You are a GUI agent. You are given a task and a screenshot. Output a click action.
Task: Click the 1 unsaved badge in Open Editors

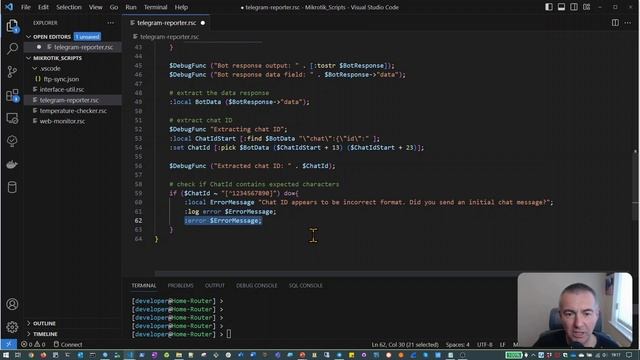(x=87, y=37)
